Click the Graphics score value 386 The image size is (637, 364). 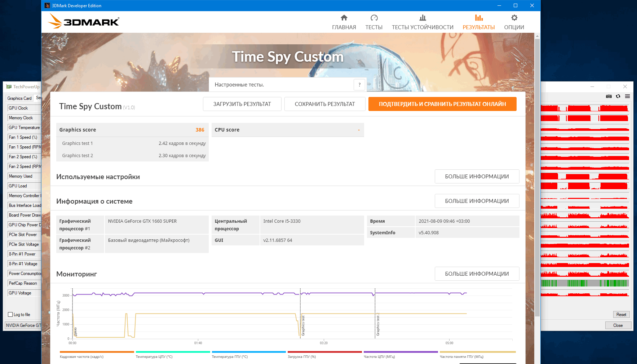pos(200,130)
